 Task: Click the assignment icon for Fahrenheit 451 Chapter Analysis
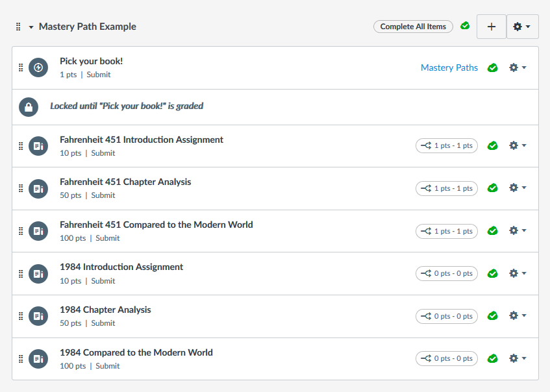[x=38, y=188]
